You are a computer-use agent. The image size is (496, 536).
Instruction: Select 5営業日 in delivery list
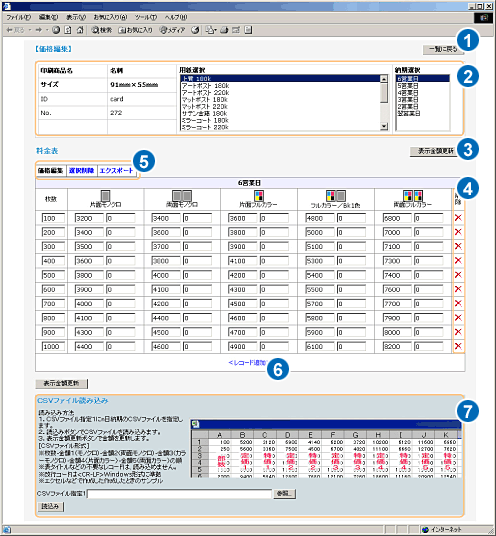[x=423, y=86]
